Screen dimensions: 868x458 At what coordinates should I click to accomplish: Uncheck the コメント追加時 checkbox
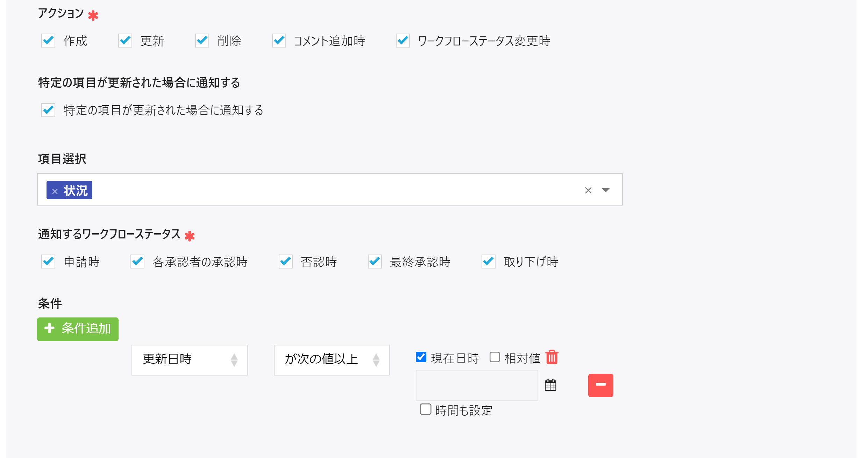point(279,41)
